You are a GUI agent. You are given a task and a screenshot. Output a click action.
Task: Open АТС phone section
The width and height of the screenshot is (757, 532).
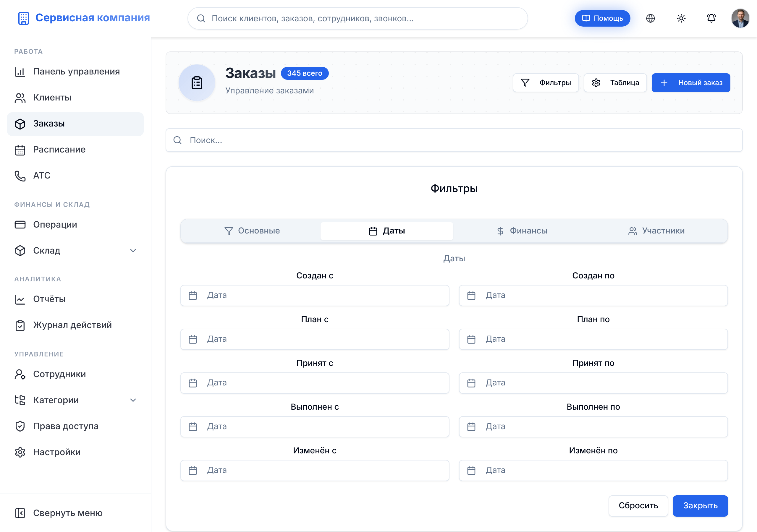[x=75, y=176]
